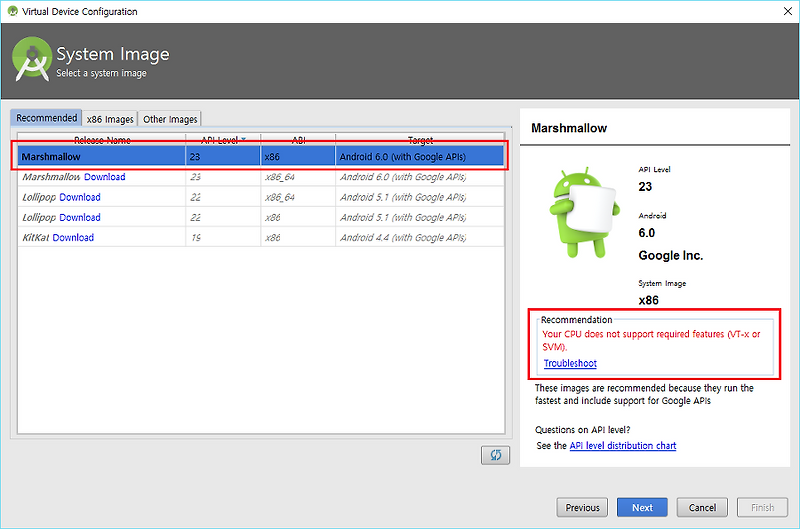Open the Other Images tab
The height and width of the screenshot is (529, 800).
170,119
